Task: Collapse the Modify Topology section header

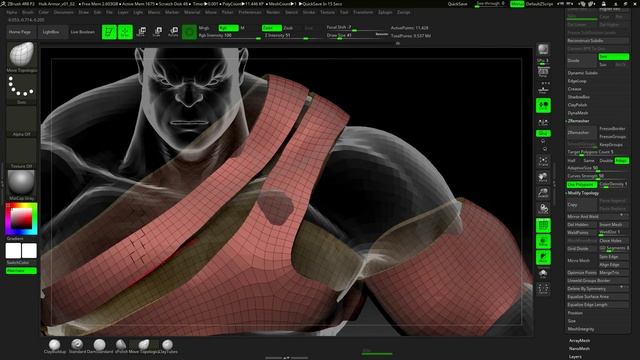Action: pos(583,193)
